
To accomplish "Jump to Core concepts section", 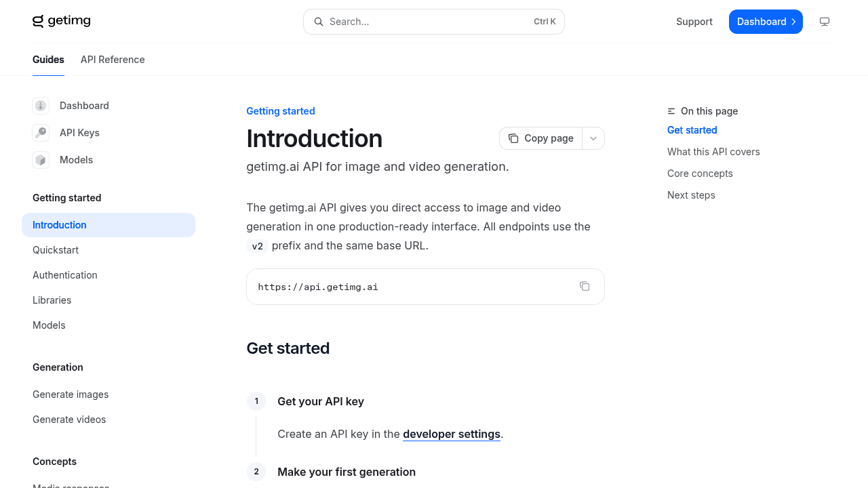I will [x=700, y=174].
